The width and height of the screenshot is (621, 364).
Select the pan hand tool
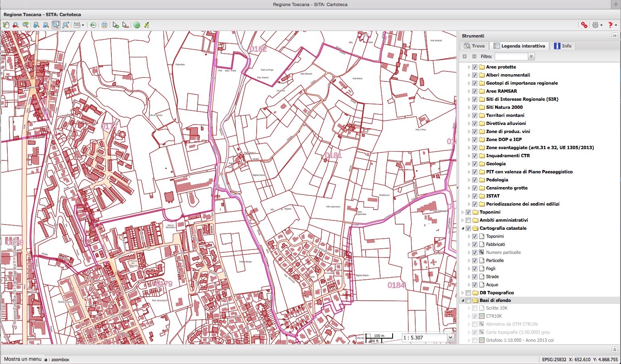(6, 25)
